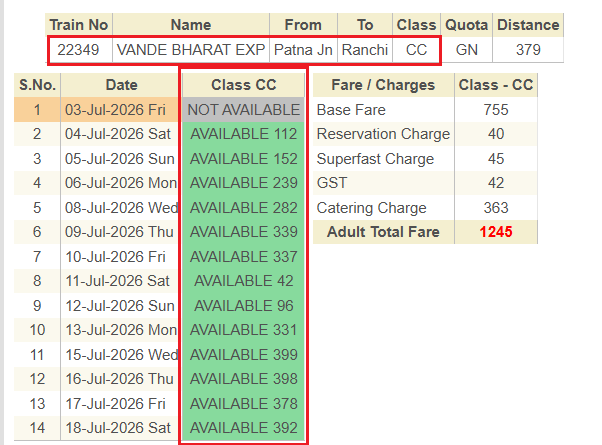Click the Ranchi destination cell
Screen dimensions: 602x445
(x=365, y=50)
